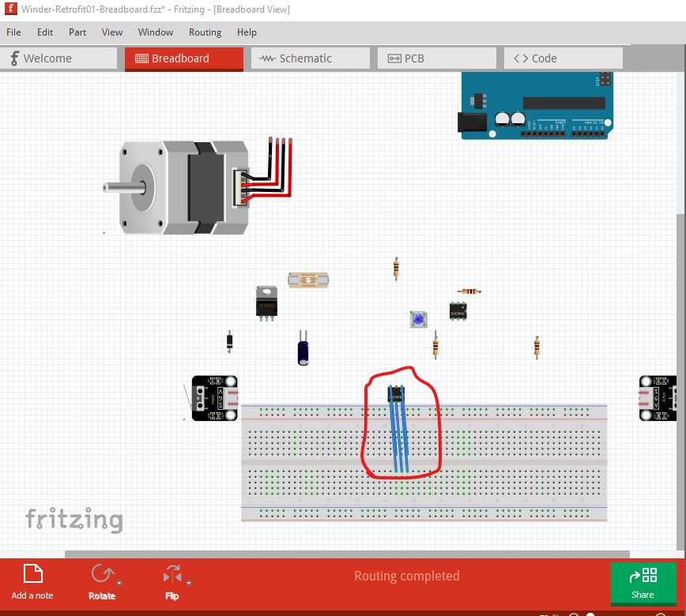Select the blue pushbutton part
Image resolution: width=686 pixels, height=616 pixels.
[x=418, y=319]
